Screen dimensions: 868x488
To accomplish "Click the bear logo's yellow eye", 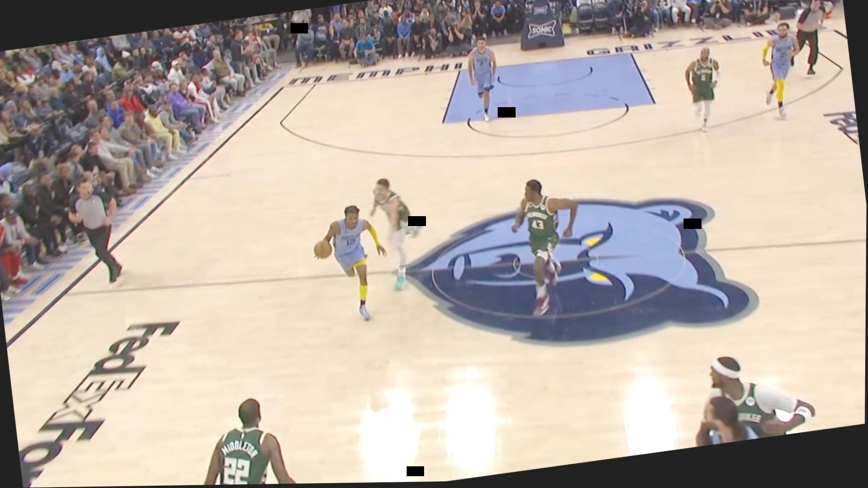I will (x=594, y=242).
